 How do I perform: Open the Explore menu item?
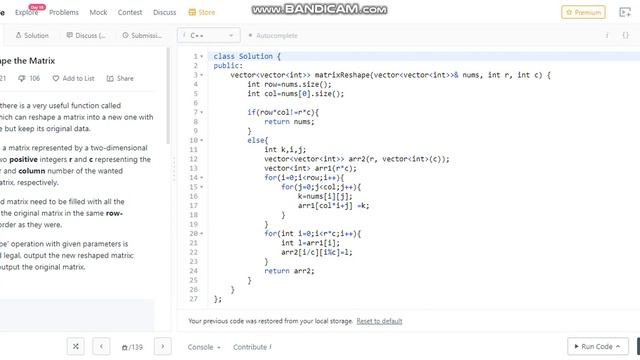[x=27, y=12]
